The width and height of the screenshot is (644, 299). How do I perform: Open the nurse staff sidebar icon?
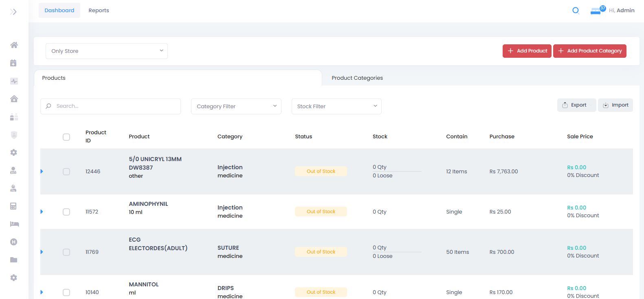point(13,188)
